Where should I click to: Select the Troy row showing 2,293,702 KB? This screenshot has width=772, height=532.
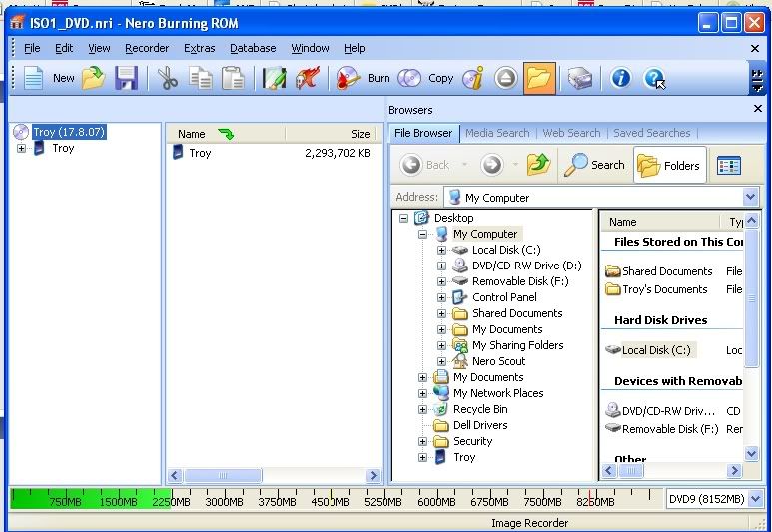[273, 153]
